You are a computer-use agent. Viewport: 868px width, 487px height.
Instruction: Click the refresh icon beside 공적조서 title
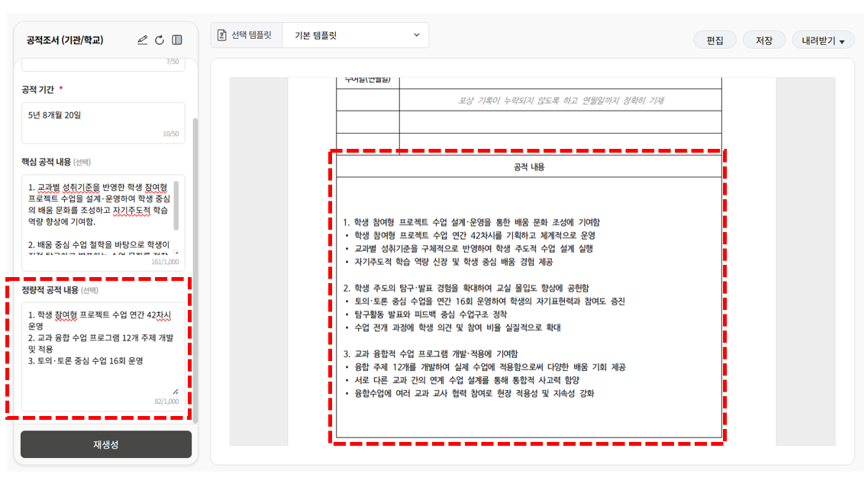[x=160, y=40]
